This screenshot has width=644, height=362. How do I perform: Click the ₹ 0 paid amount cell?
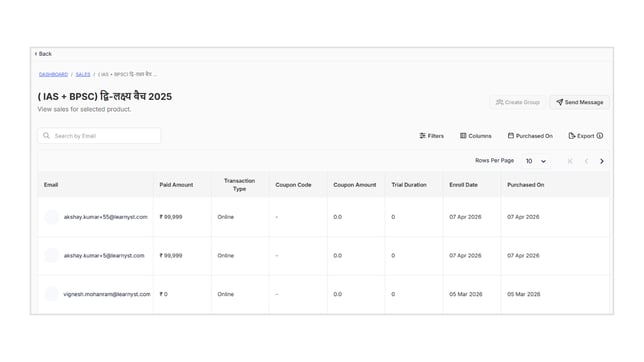click(163, 294)
